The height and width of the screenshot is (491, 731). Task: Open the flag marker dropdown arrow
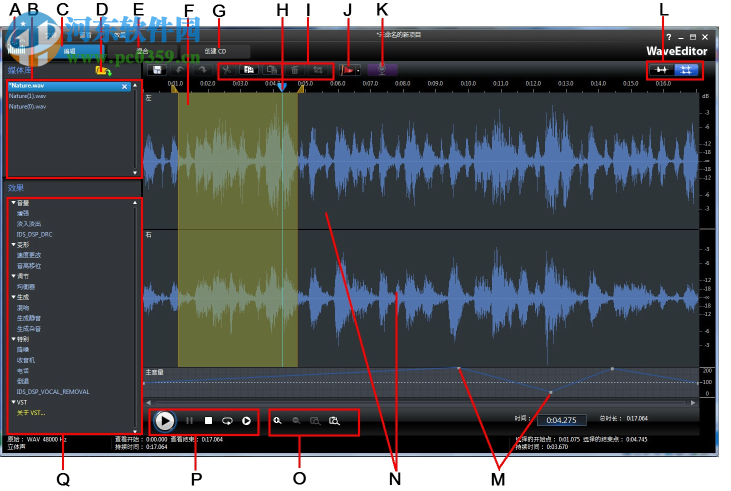[358, 71]
